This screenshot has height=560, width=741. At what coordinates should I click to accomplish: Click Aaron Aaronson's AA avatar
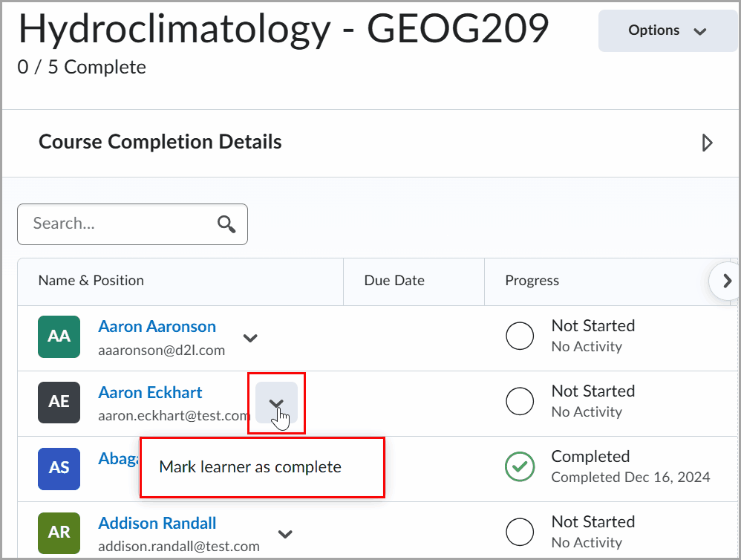pyautogui.click(x=59, y=336)
